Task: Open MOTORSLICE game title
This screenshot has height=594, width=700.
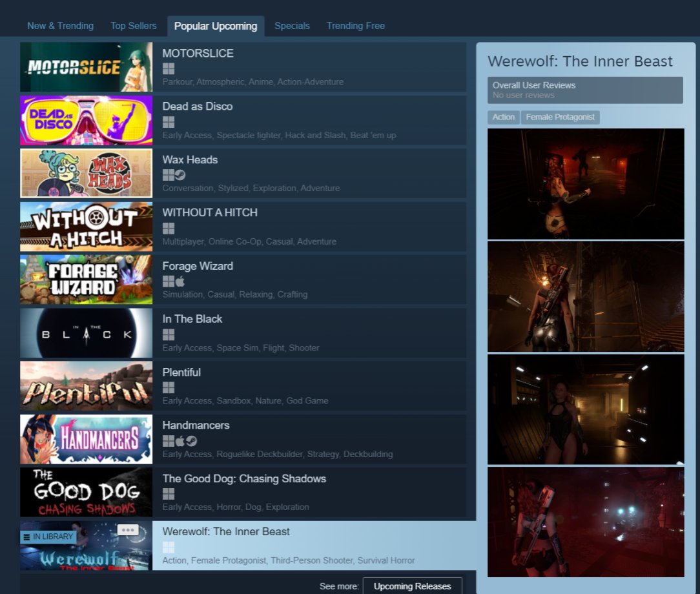Action: (198, 54)
